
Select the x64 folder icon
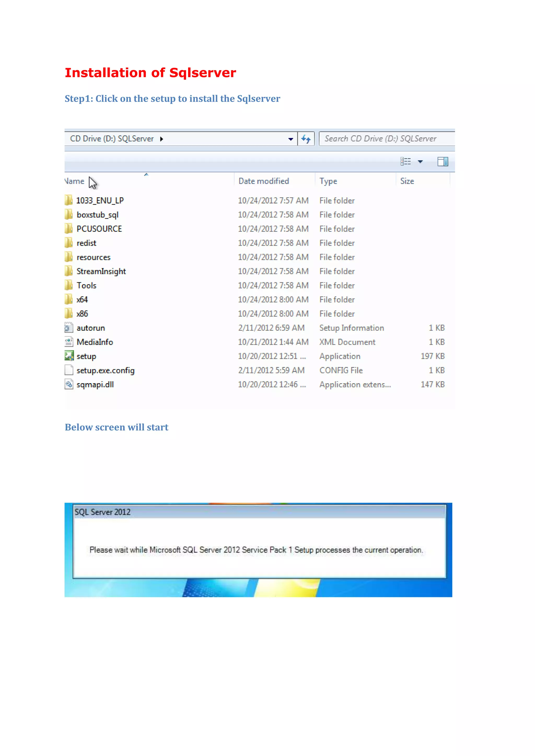coord(69,299)
